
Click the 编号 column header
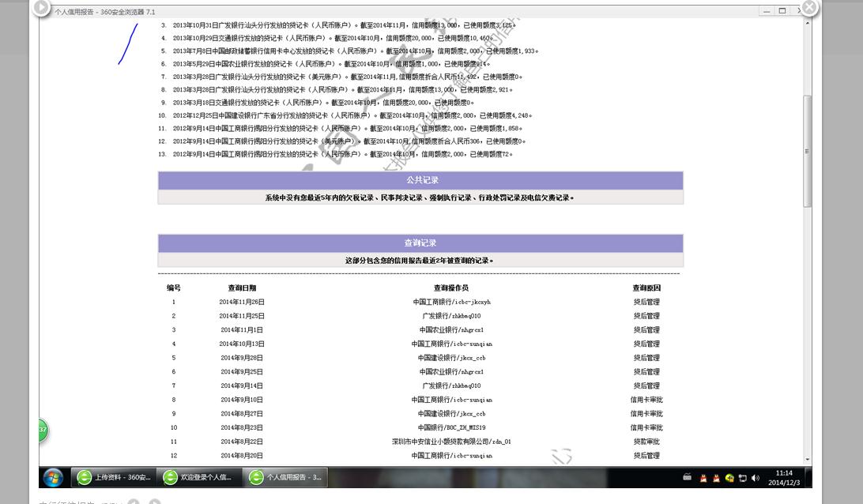click(x=174, y=288)
